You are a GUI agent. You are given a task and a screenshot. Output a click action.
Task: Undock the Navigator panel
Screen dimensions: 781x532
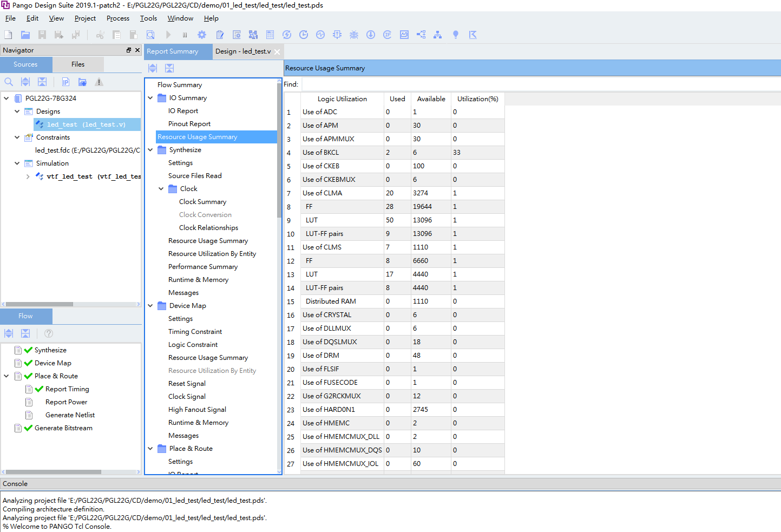129,50
